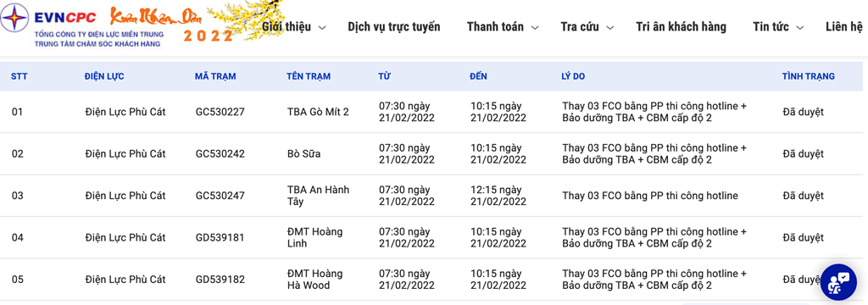The height and width of the screenshot is (305, 868).
Task: Click the MÃ TRẠM column header
Action: point(215,76)
